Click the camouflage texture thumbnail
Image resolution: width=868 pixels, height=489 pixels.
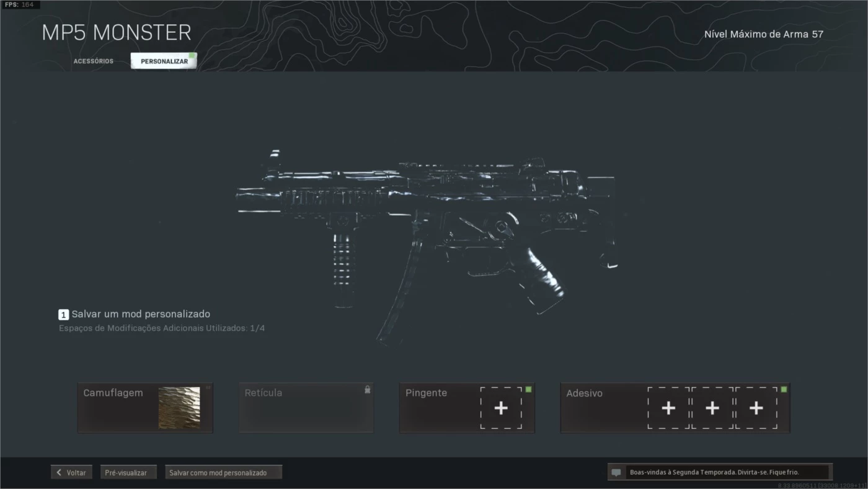(179, 408)
